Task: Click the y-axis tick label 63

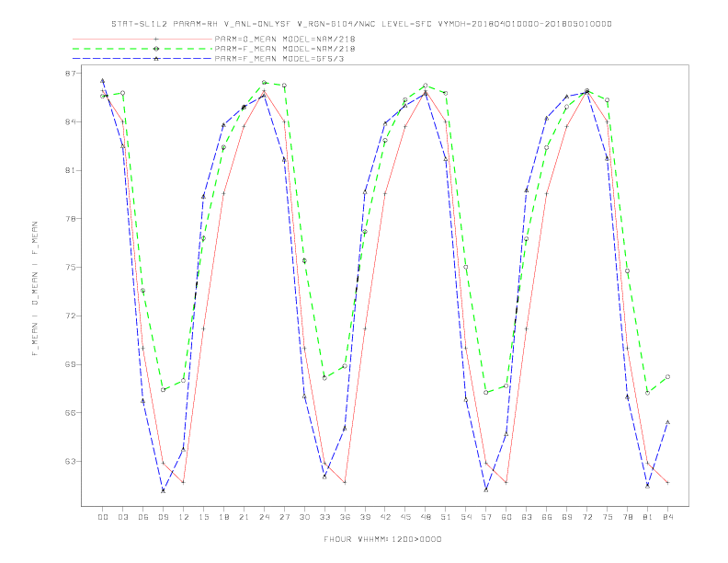Action: 73,461
